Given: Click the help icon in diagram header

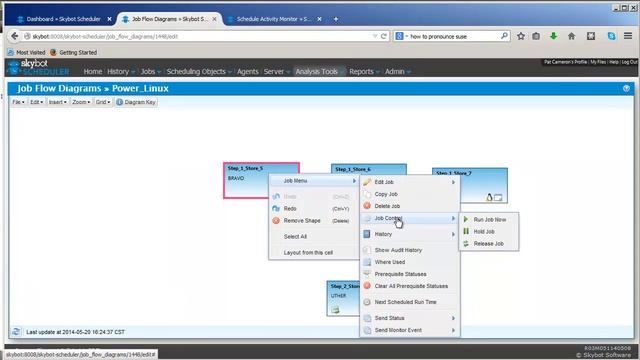Looking at the screenshot, I should (626, 89).
